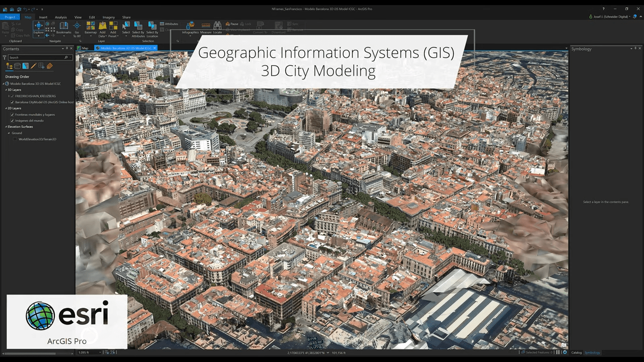Collapse the 2D Layers group

6,108
